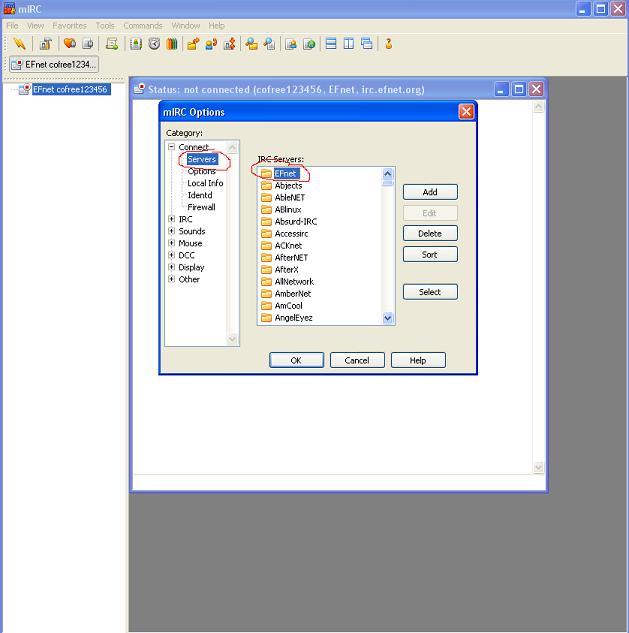The width and height of the screenshot is (629, 633).
Task: Select the Abjects server folder
Action: pyautogui.click(x=281, y=186)
